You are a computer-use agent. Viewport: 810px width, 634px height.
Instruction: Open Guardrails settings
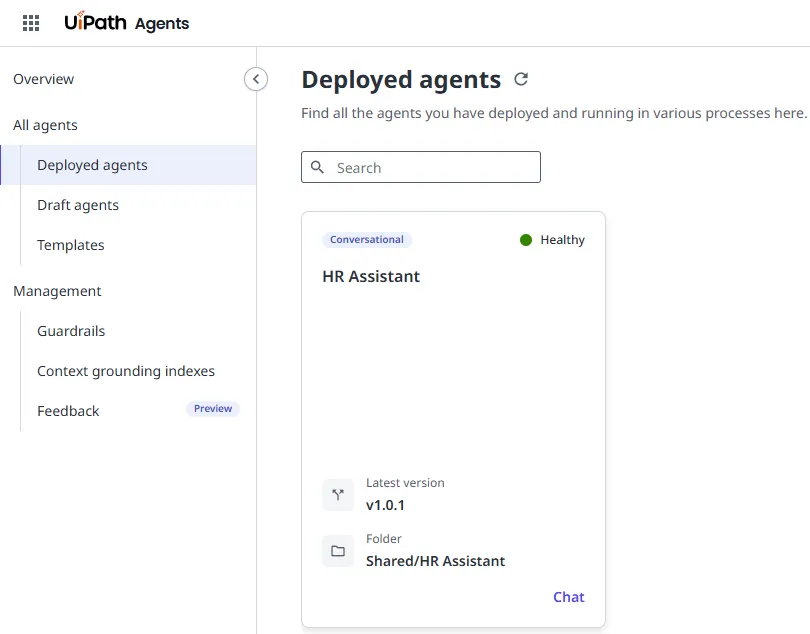[x=70, y=331]
